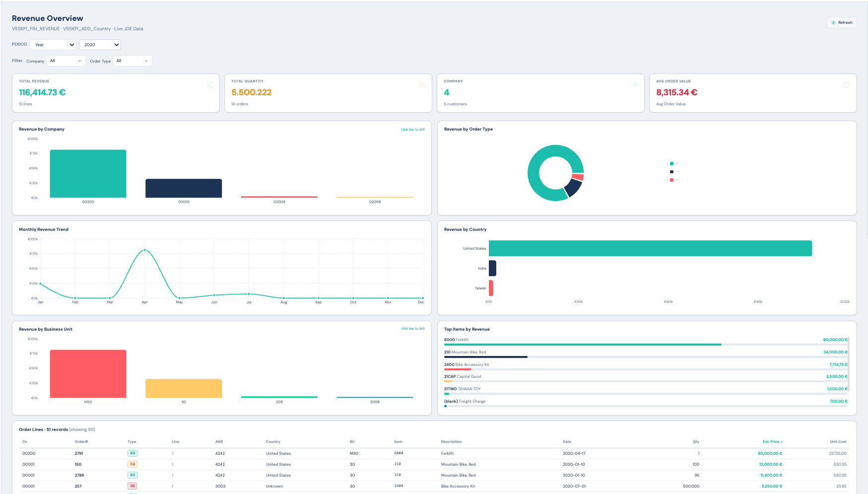This screenshot has height=494, width=868.
Task: Click the SB type badge for order 257
Action: point(132,486)
